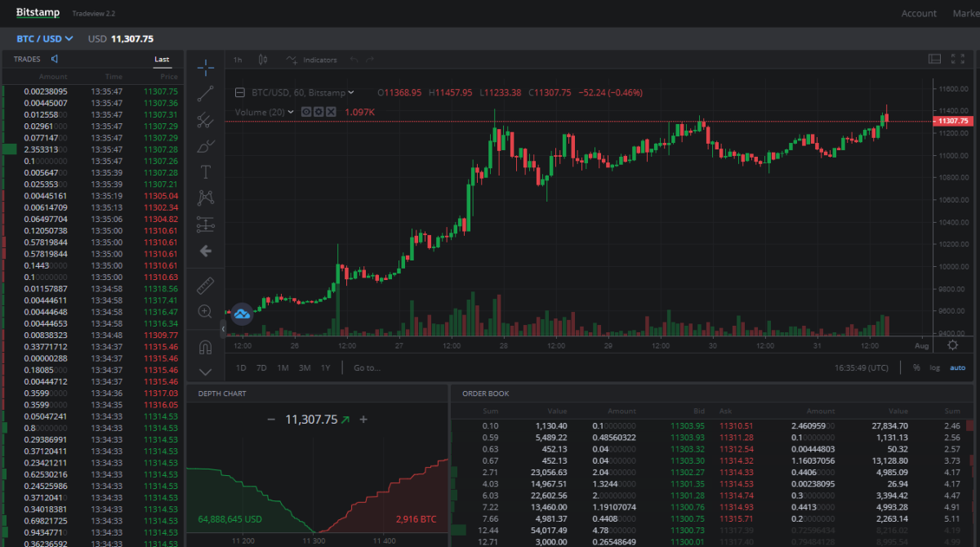This screenshot has height=547, width=980.
Task: Click the plus stepper on the depth chart
Action: pos(363,419)
